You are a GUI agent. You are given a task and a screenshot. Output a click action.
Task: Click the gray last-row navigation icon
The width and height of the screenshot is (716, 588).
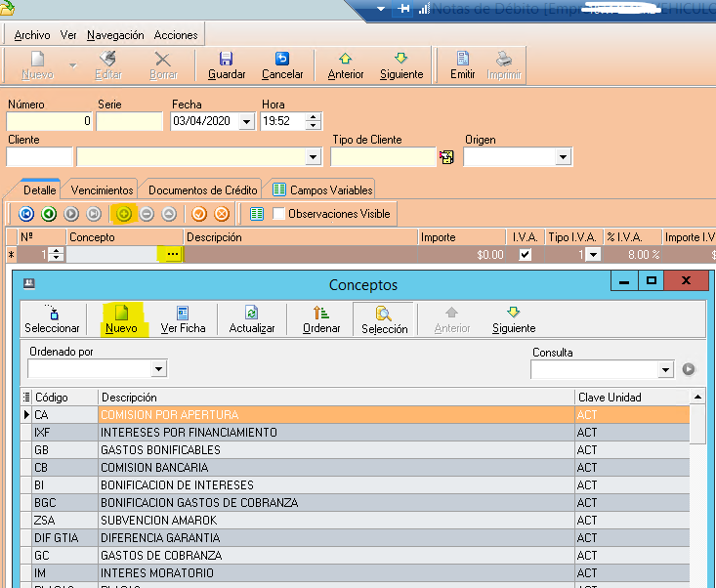94,214
